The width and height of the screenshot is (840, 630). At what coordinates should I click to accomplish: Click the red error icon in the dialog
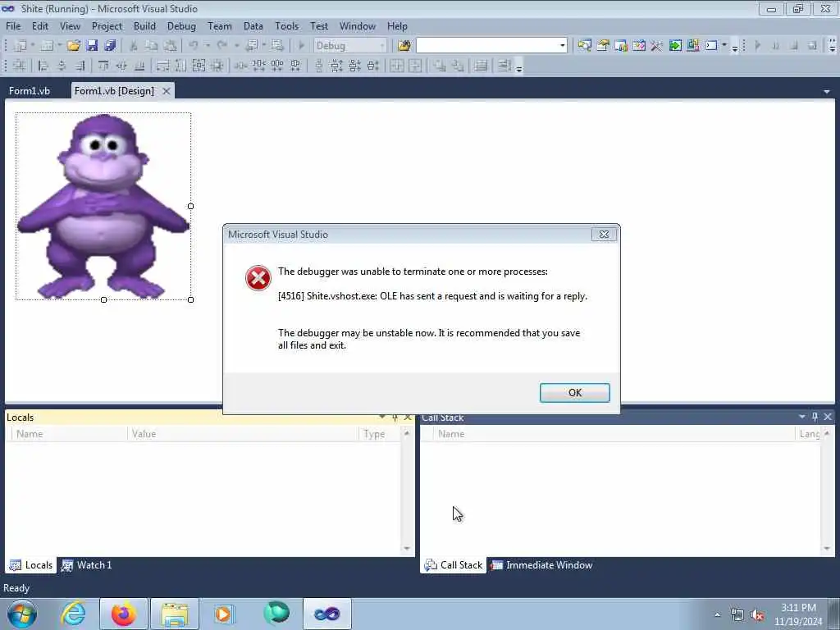click(x=258, y=278)
